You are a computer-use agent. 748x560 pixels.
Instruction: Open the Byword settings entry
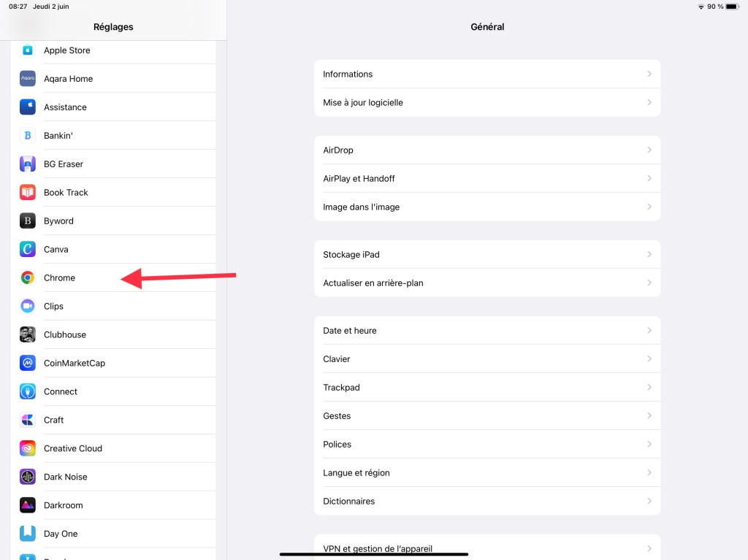(58, 220)
